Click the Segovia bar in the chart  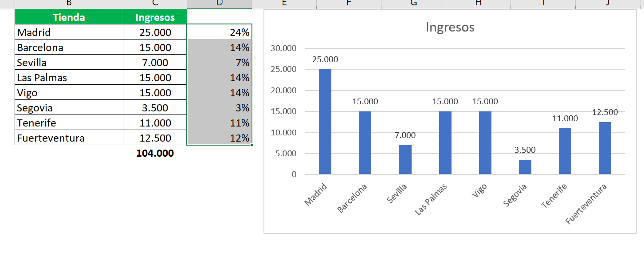[525, 167]
